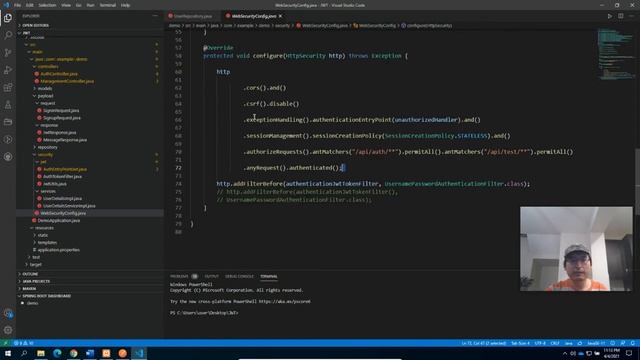Click the feedback icon in status bar
This screenshot has width=640, height=360.
pos(622,343)
